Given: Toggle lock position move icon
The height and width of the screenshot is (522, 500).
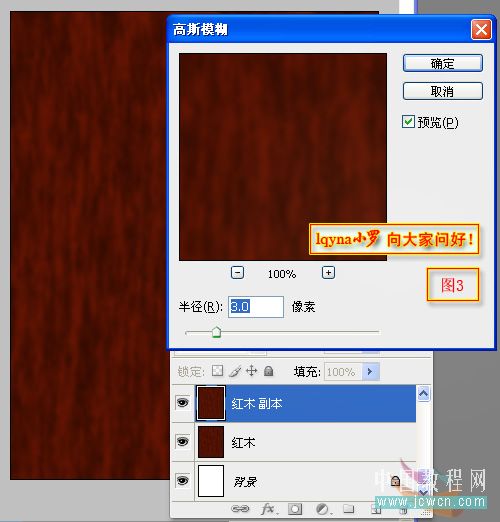Looking at the screenshot, I should (252, 371).
